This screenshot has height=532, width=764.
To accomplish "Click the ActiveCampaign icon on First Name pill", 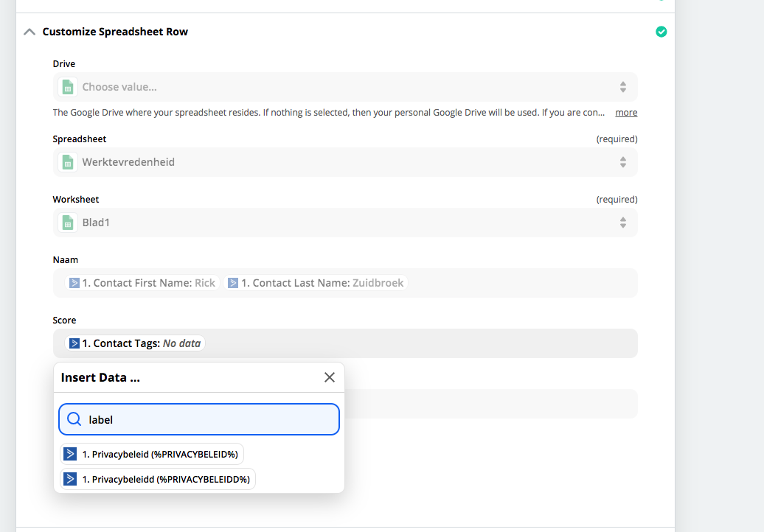I will 74,283.
